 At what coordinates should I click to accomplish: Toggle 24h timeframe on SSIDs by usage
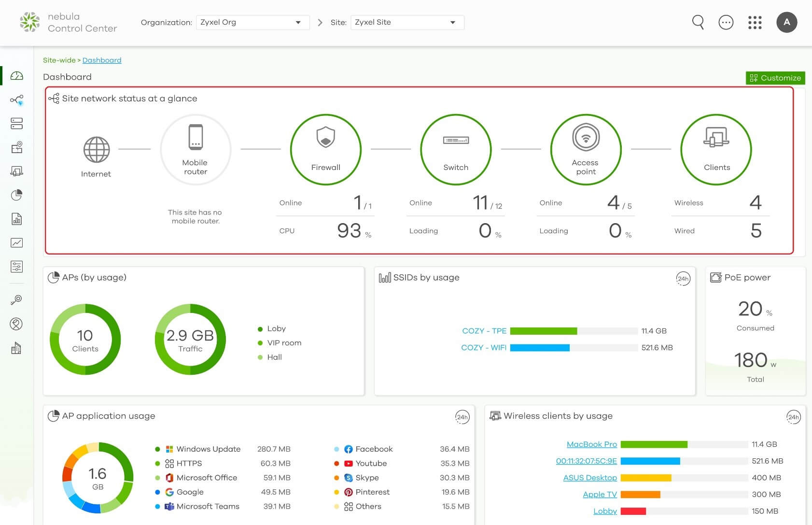click(x=683, y=279)
